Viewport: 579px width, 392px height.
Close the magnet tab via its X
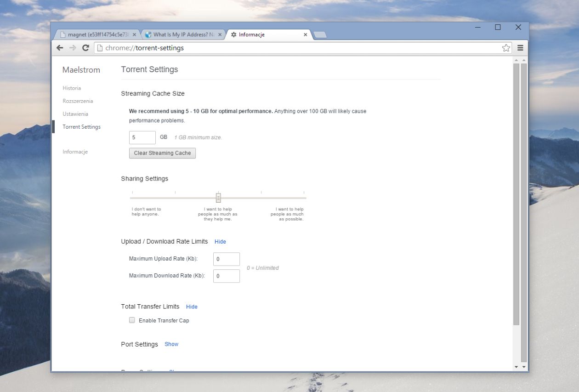point(134,34)
